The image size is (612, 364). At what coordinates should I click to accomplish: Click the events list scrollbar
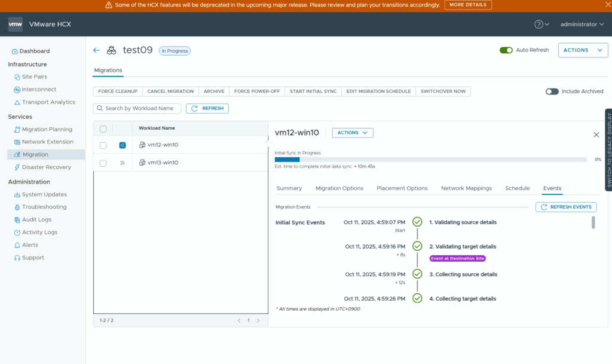[593, 223]
